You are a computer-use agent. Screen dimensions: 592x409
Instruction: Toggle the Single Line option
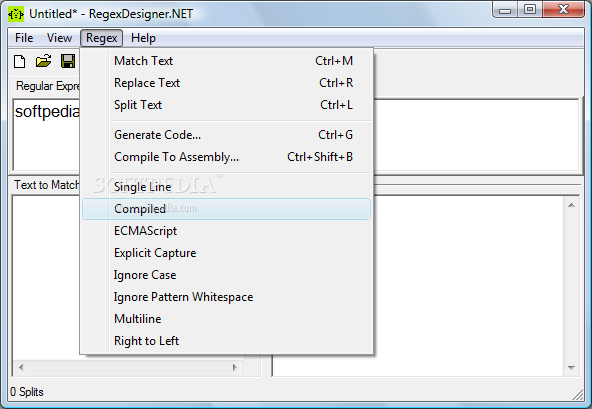[227, 187]
